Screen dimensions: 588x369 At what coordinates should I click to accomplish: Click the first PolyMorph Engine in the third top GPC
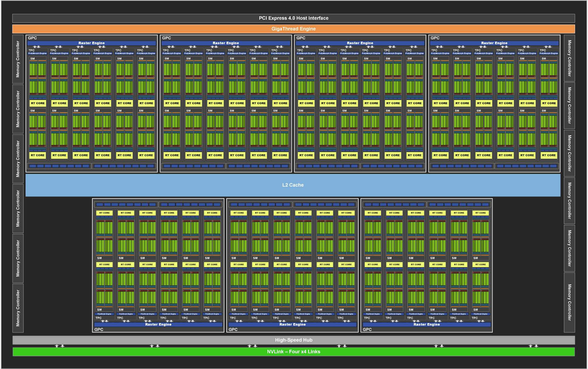[306, 53]
